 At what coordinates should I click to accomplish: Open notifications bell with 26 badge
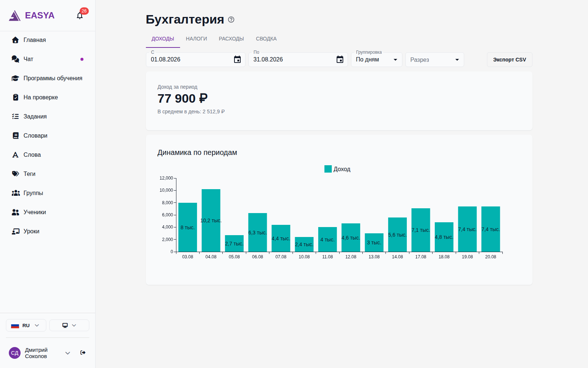[80, 15]
